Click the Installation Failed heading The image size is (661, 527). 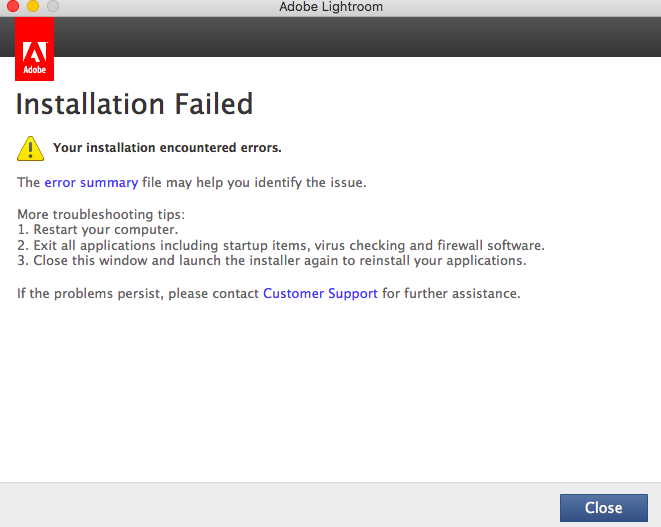134,104
